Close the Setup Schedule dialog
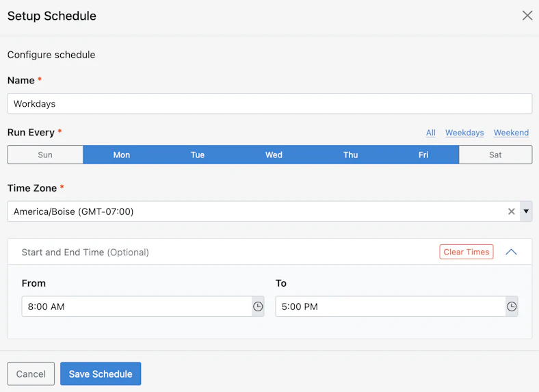This screenshot has height=392, width=539. pyautogui.click(x=527, y=16)
